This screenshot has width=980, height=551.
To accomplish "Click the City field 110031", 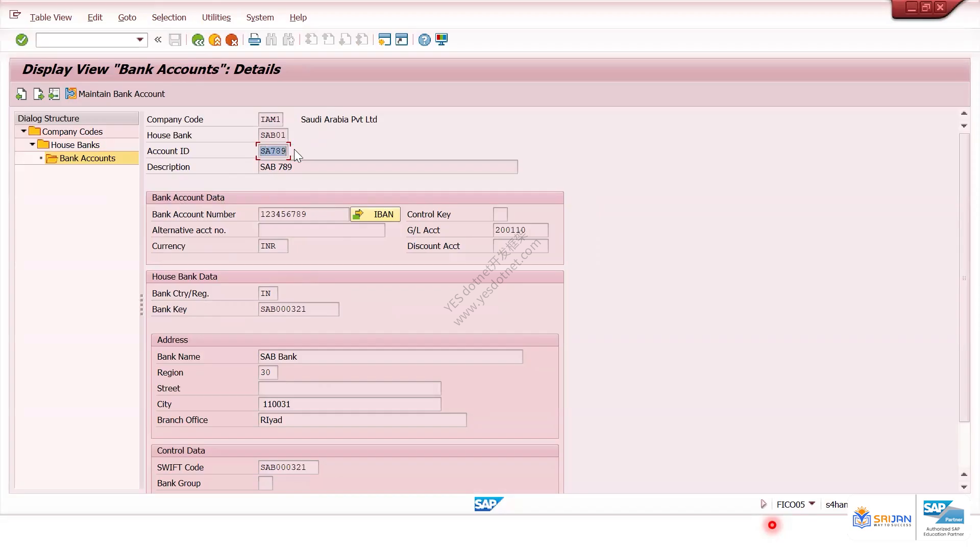I will 350,404.
